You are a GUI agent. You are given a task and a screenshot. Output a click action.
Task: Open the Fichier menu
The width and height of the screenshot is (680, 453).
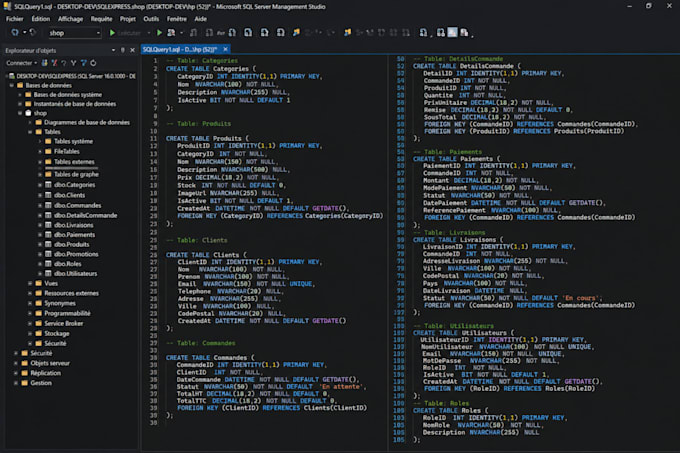coord(15,19)
